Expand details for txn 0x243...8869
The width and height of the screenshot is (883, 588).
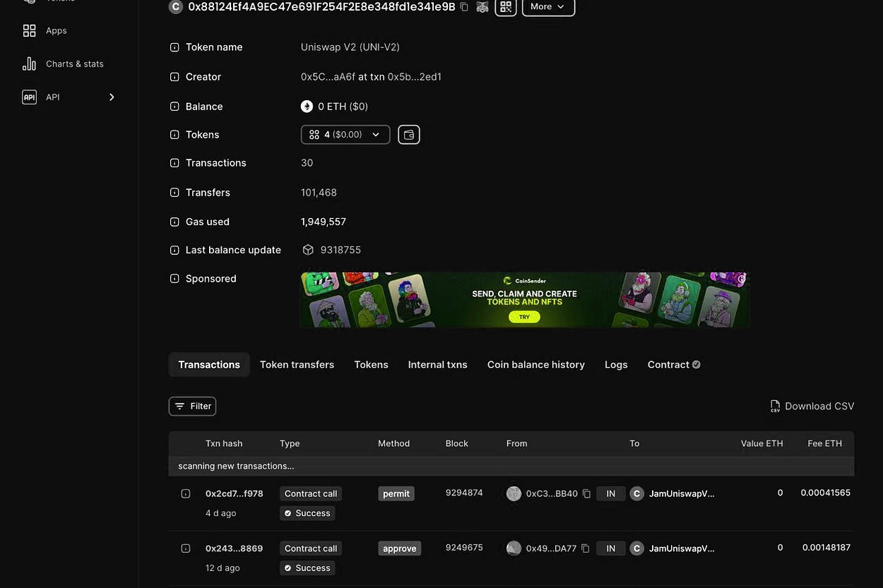(x=185, y=548)
